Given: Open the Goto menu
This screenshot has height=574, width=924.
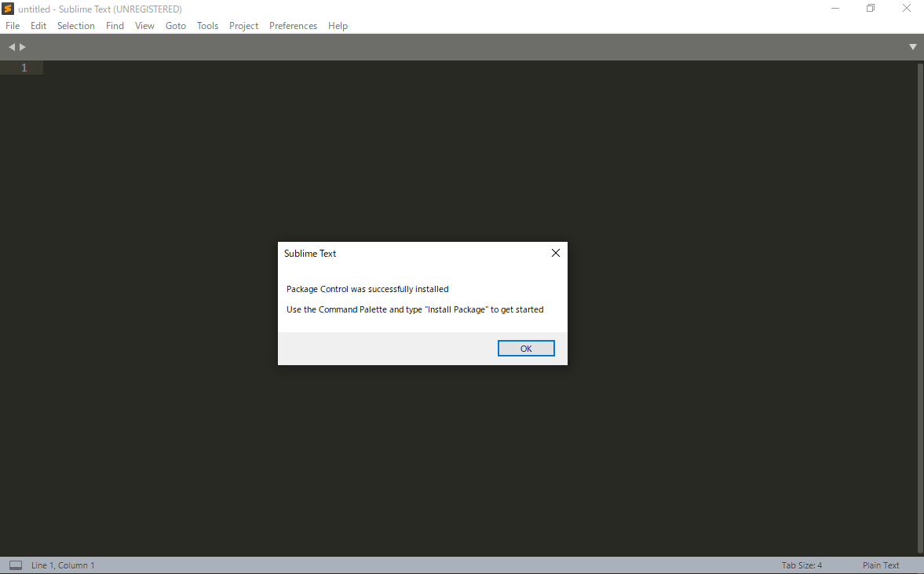Looking at the screenshot, I should point(176,26).
